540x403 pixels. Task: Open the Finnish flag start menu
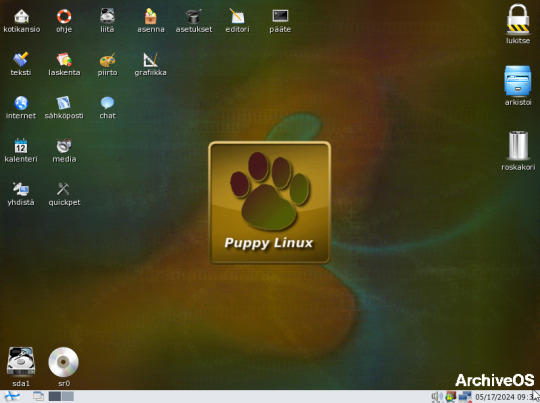click(x=12, y=396)
